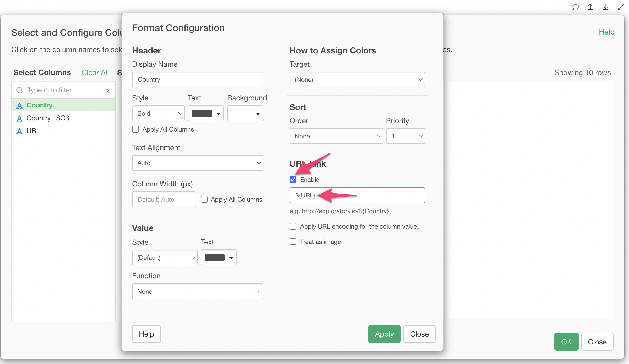629x364 pixels.
Task: Click the type icon next to Country_ISO3
Action: coord(19,118)
